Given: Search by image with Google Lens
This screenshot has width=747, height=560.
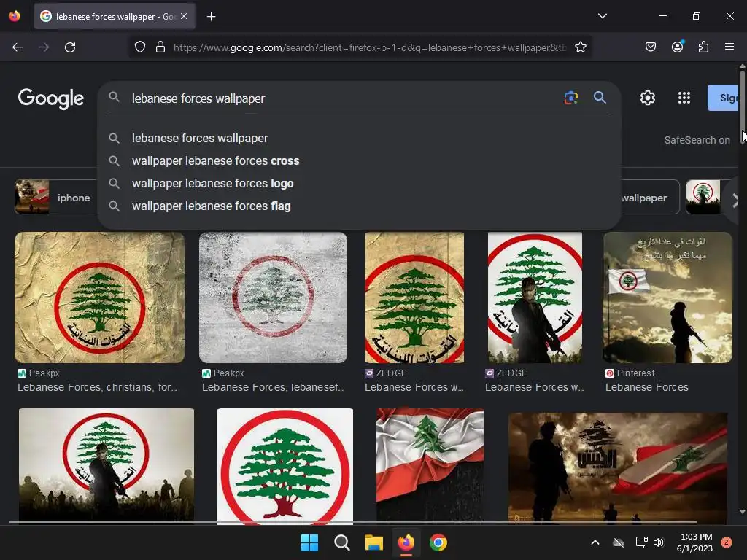Looking at the screenshot, I should click(x=570, y=98).
